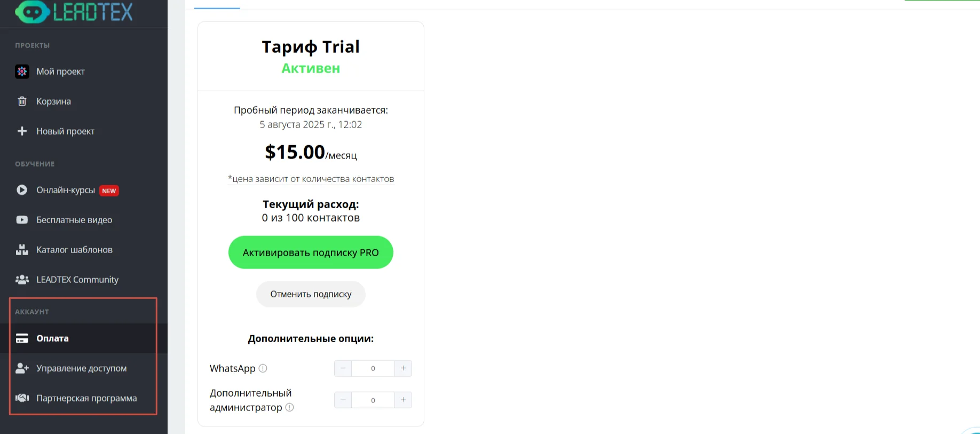Click the Оплата card icon
The height and width of the screenshot is (434, 980).
22,338
